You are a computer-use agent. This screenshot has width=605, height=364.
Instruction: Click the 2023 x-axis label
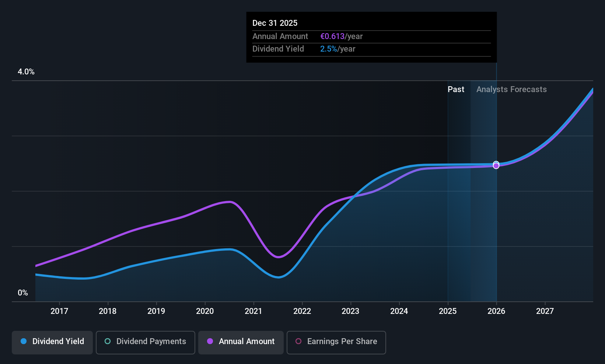tap(350, 311)
